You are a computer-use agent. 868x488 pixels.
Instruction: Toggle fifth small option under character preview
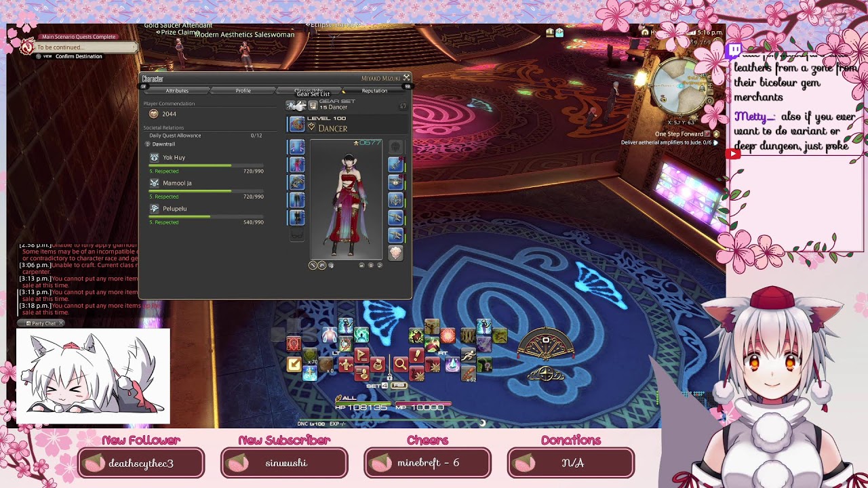tap(370, 264)
